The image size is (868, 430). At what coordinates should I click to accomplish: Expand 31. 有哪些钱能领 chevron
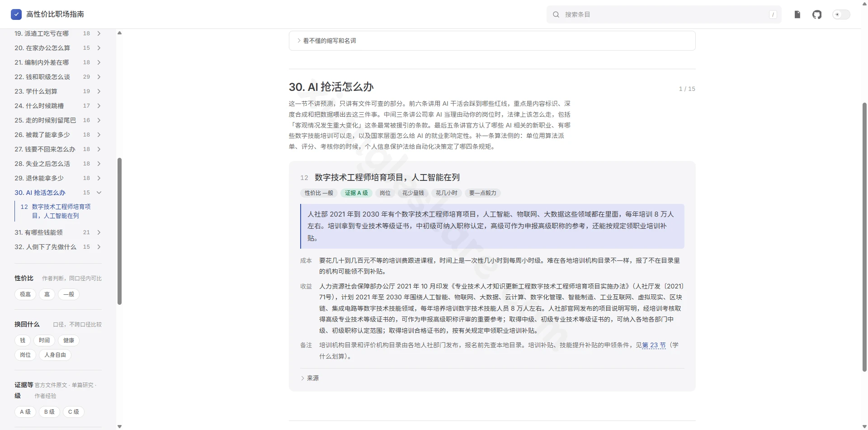[99, 232]
